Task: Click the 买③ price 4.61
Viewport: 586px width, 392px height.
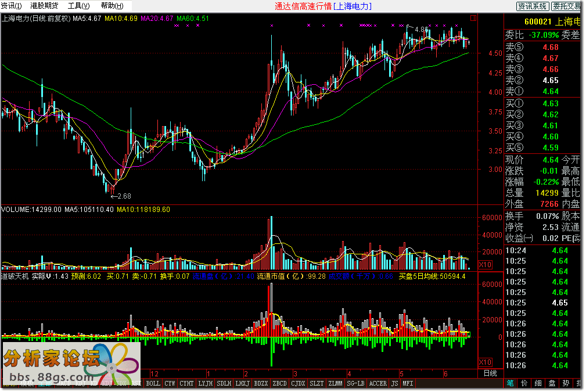Action: click(x=551, y=125)
